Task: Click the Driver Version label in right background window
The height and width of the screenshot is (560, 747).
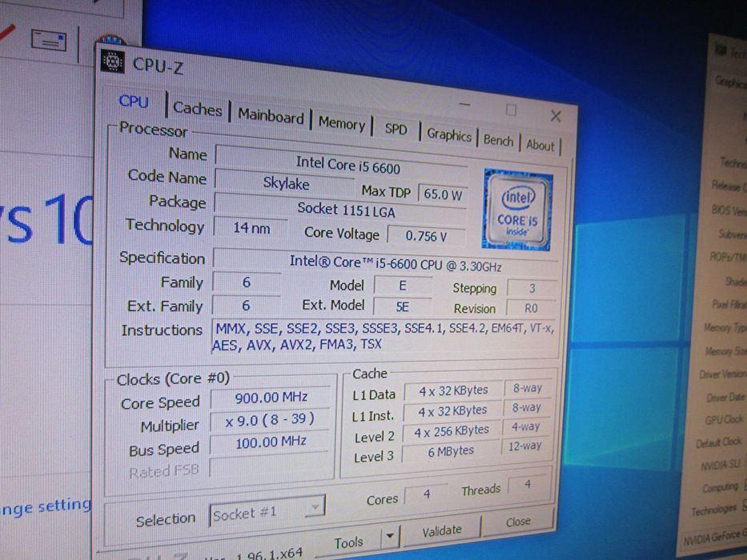Action: (722, 374)
